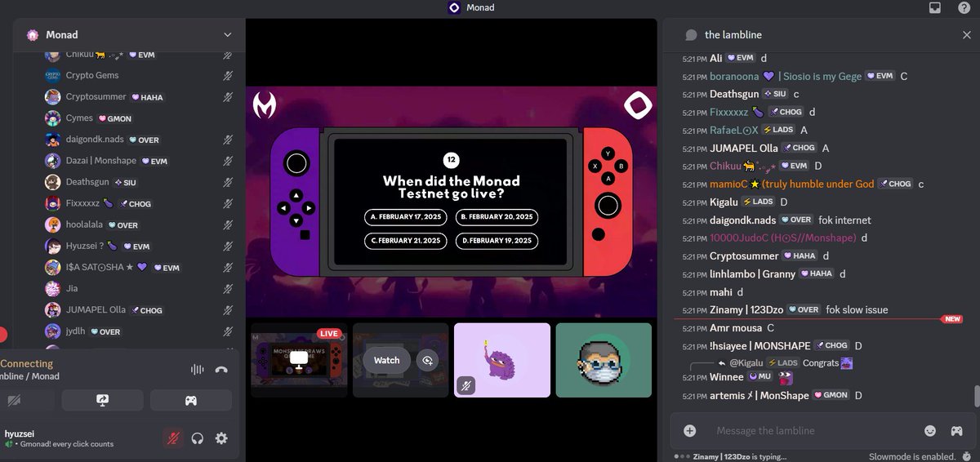Click the lambline chat bubble icon
The height and width of the screenshot is (462, 980).
point(691,35)
